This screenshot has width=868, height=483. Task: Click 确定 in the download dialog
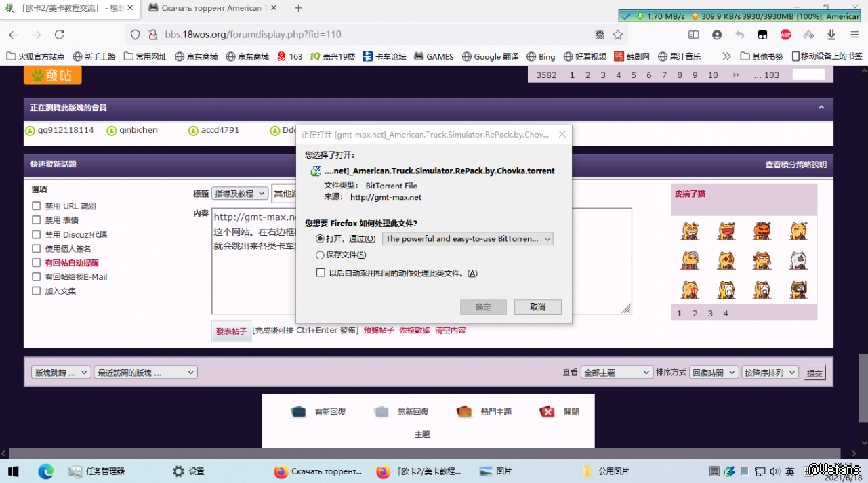click(483, 307)
